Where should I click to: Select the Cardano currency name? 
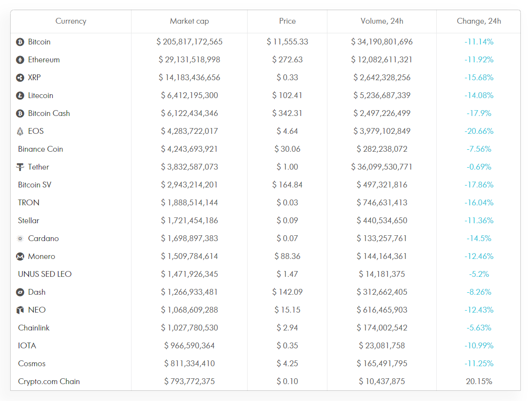44,239
